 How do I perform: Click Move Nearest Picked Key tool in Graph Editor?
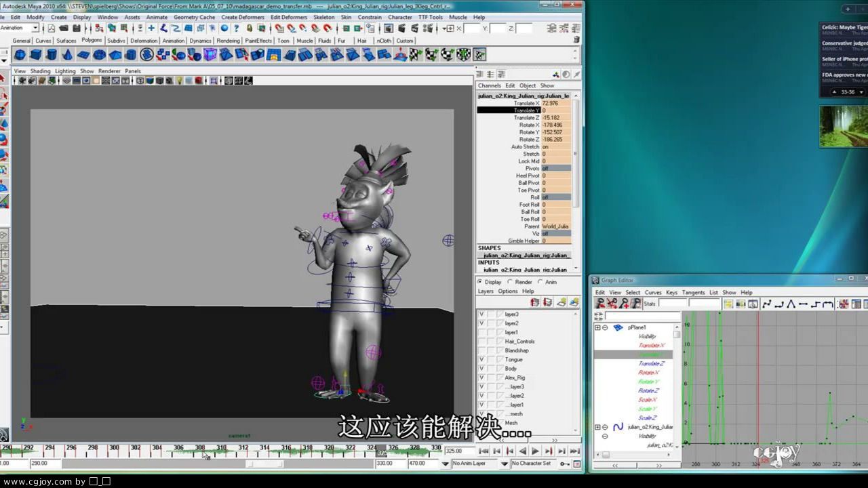click(600, 304)
